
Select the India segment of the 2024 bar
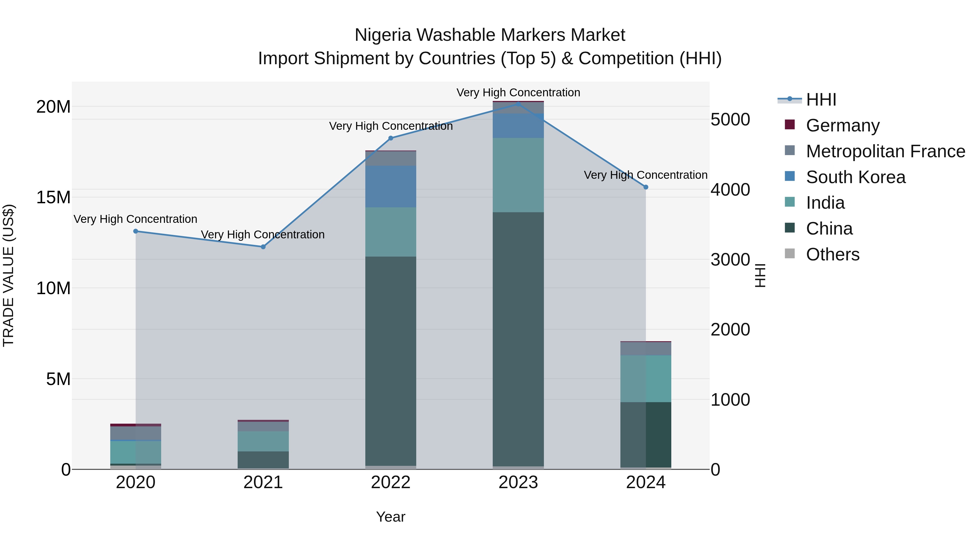(646, 379)
